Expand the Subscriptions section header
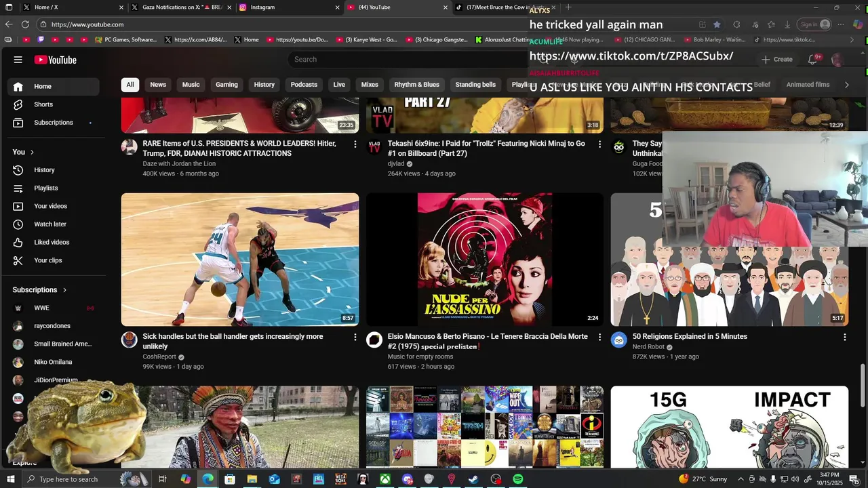 coord(39,290)
